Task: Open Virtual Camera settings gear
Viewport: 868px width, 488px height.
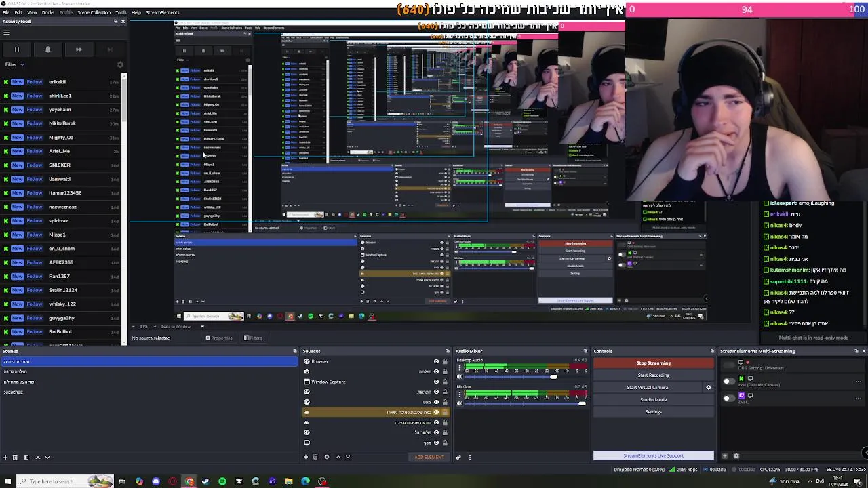Action: 709,388
